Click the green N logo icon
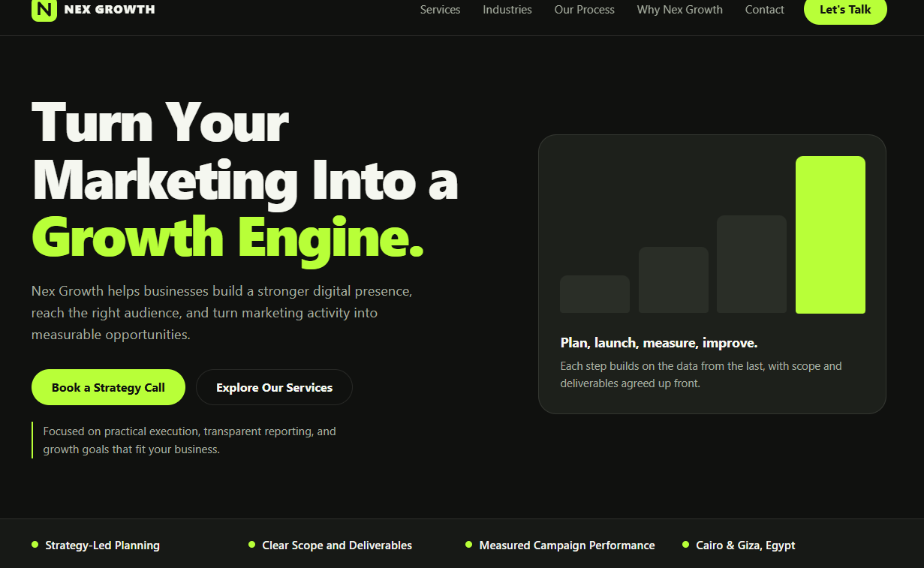The image size is (924, 568). point(44,10)
